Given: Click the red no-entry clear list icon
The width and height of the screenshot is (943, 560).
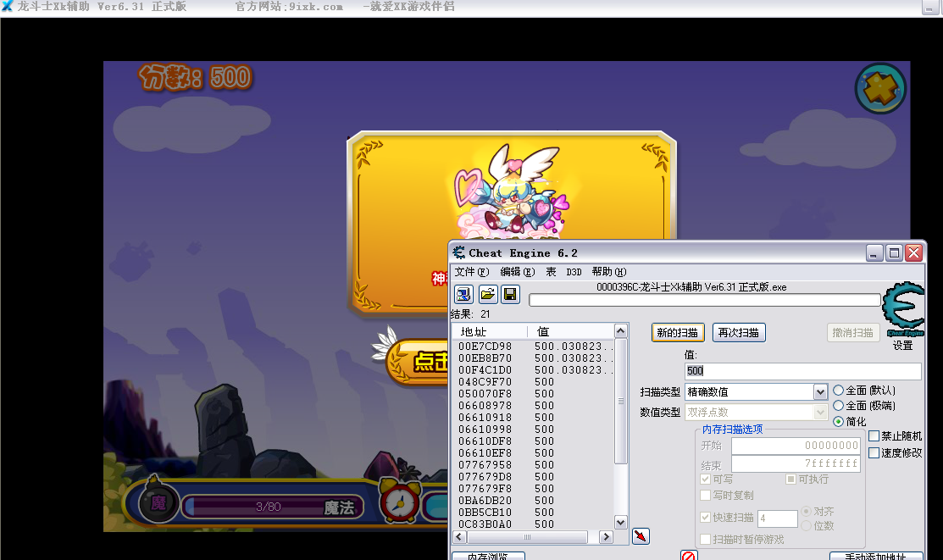Looking at the screenshot, I should [x=689, y=555].
